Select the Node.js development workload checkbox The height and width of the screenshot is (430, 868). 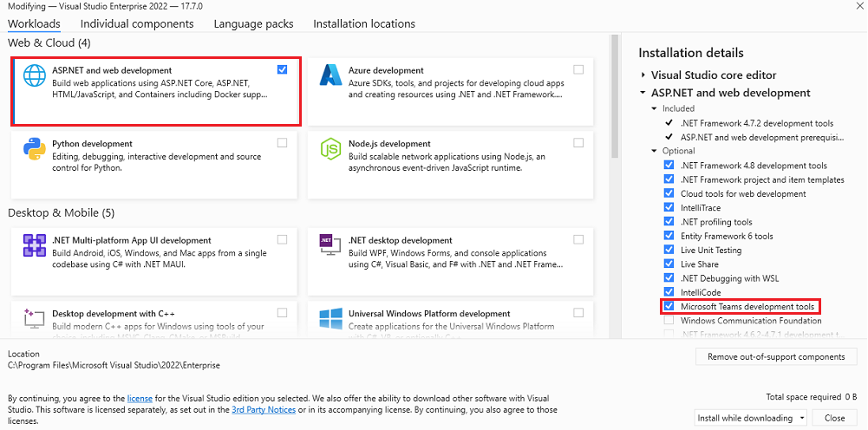(578, 143)
